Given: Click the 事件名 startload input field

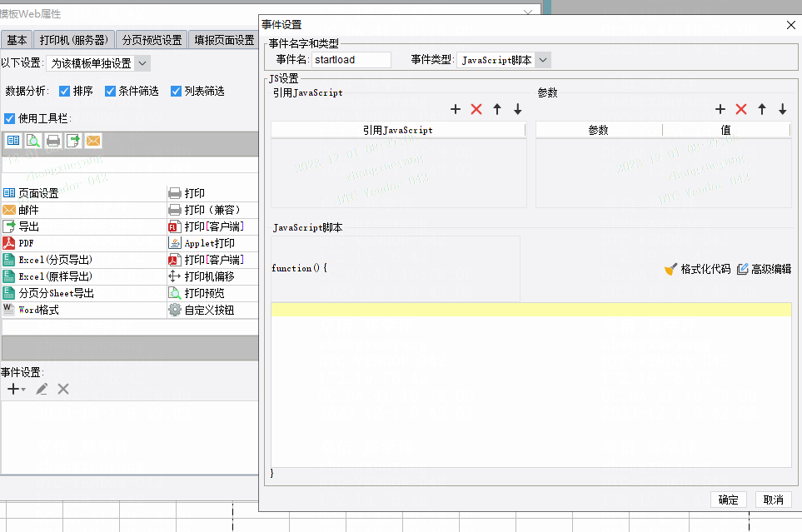Looking at the screenshot, I should (351, 60).
